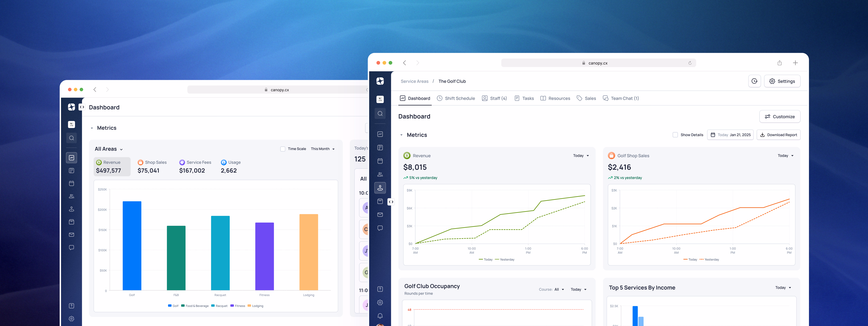Open the Today Jan 21, 2025 date picker
The width and height of the screenshot is (868, 326).
(x=730, y=135)
